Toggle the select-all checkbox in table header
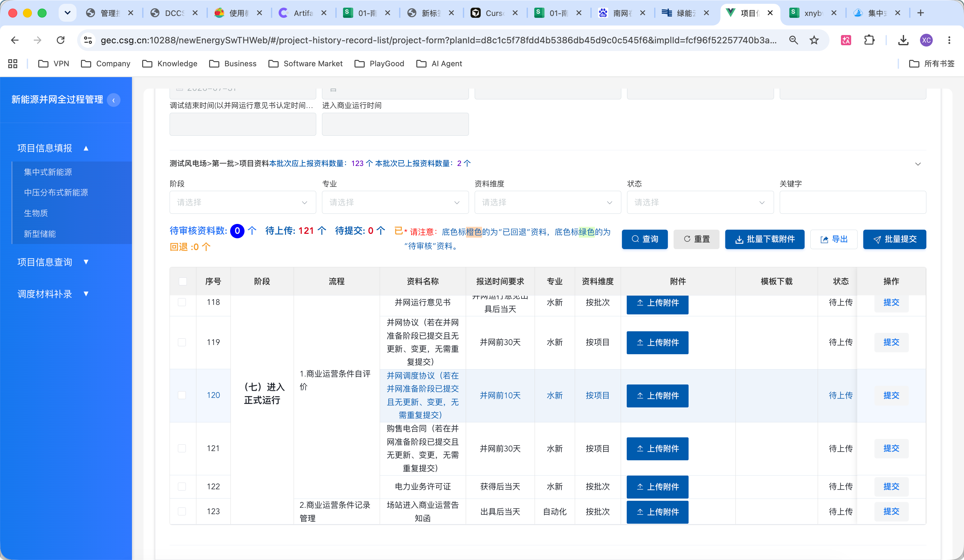The image size is (964, 560). 182,281
